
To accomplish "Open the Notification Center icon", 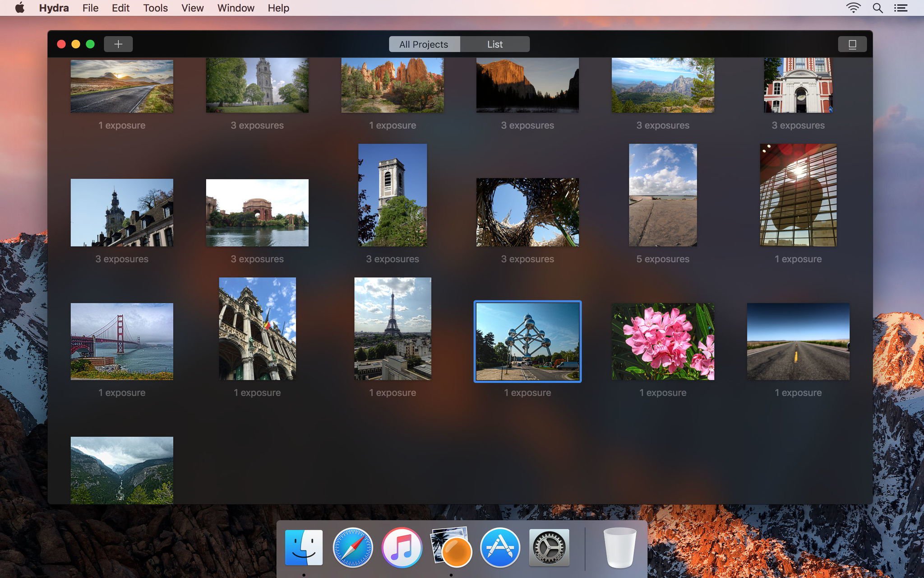I will tap(901, 8).
